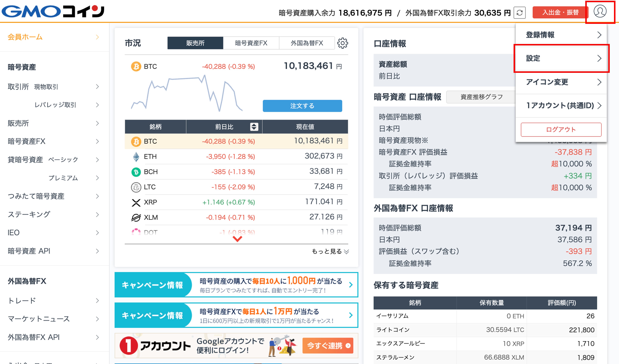
Task: Click 入出金・振替 button
Action: [x=560, y=12]
